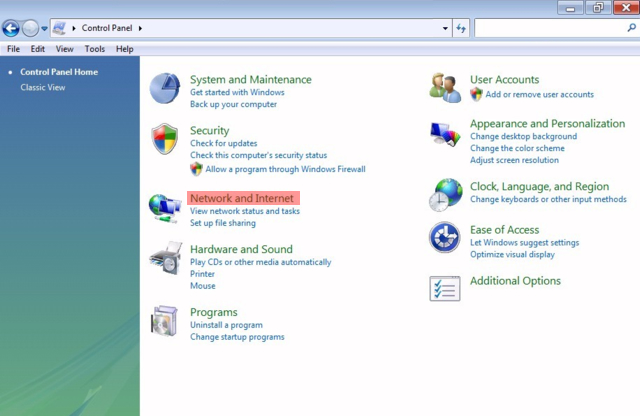Click the Printer link
This screenshot has height=416, width=640.
[x=202, y=274]
